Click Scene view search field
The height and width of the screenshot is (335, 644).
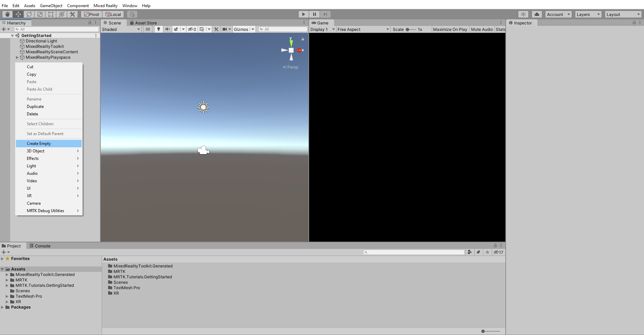tap(283, 29)
